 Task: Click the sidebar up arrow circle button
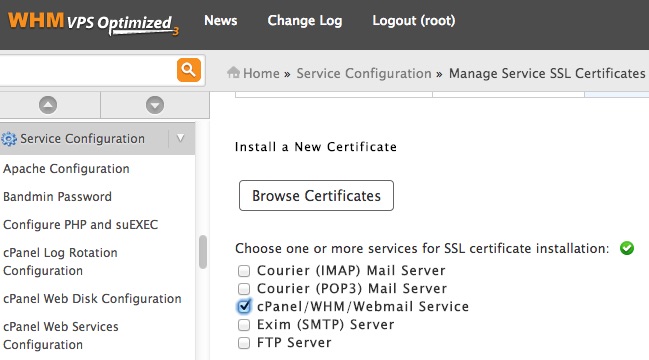tap(48, 105)
